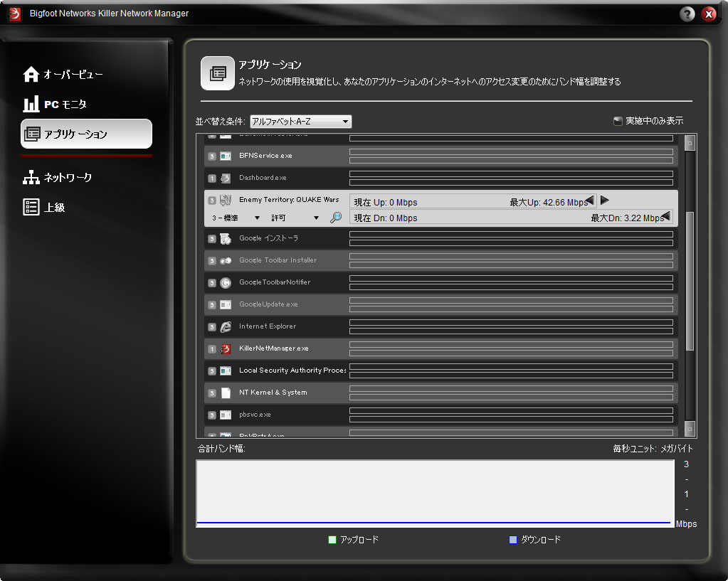Click the BFNService.exe application icon
This screenshot has height=581, width=728.
[x=226, y=156]
